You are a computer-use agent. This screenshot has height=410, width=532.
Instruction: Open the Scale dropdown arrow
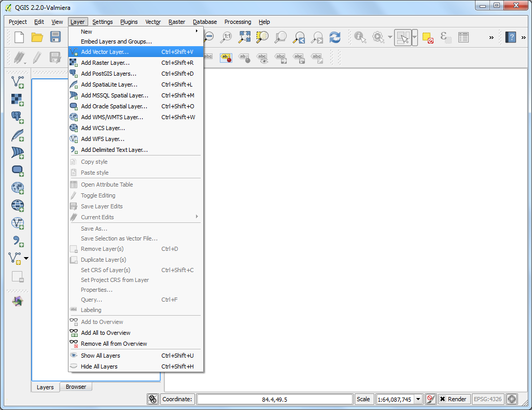pos(418,399)
